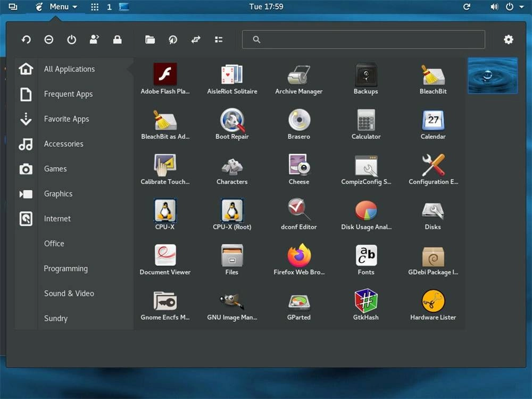Image resolution: width=532 pixels, height=399 pixels.
Task: Launch Brasero disc burner
Action: [299, 124]
